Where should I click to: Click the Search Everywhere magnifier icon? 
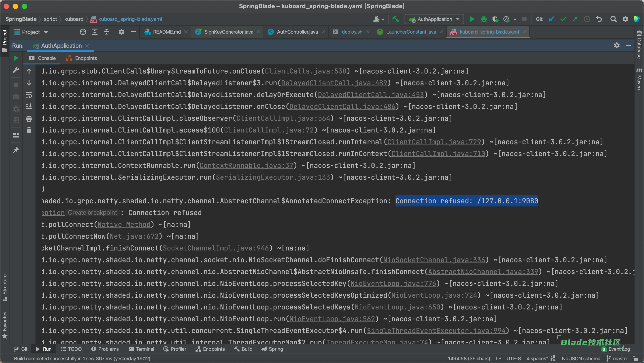click(613, 19)
